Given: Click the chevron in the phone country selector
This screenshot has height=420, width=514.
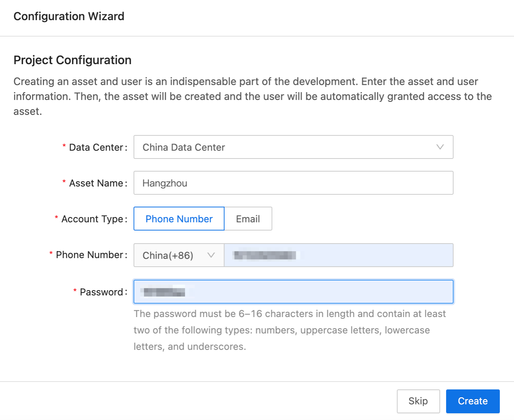Looking at the screenshot, I should coord(211,255).
